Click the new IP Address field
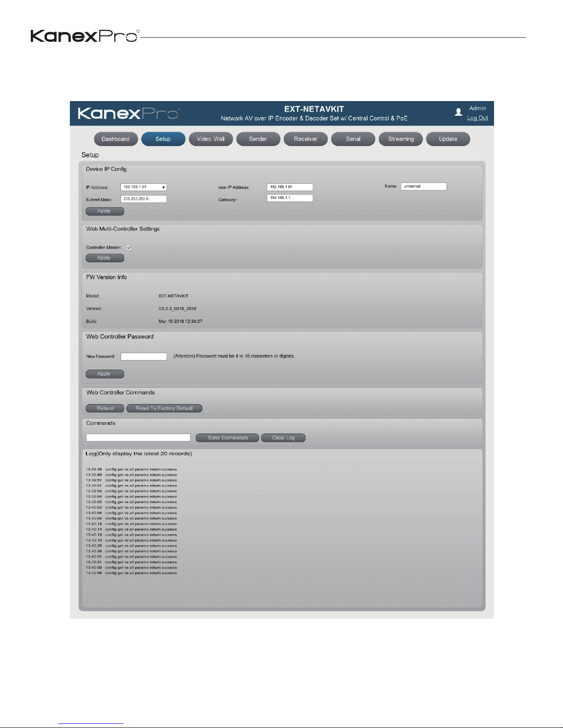 290,187
